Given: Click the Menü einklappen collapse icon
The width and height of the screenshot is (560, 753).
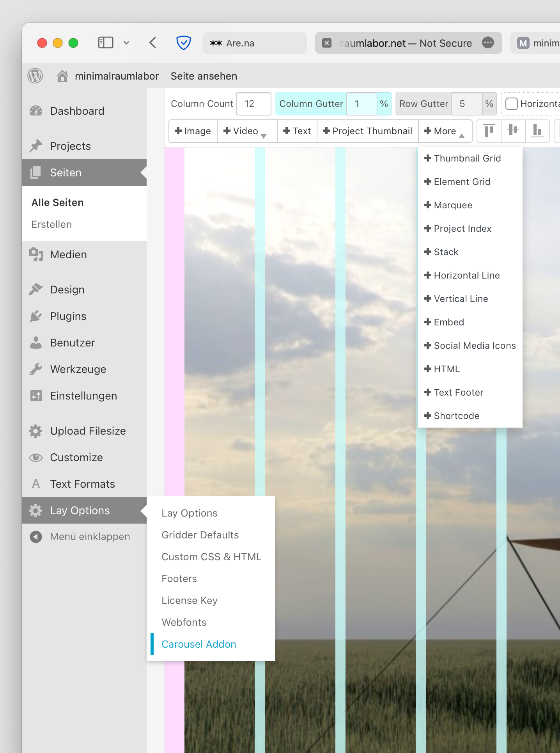Looking at the screenshot, I should [x=36, y=537].
